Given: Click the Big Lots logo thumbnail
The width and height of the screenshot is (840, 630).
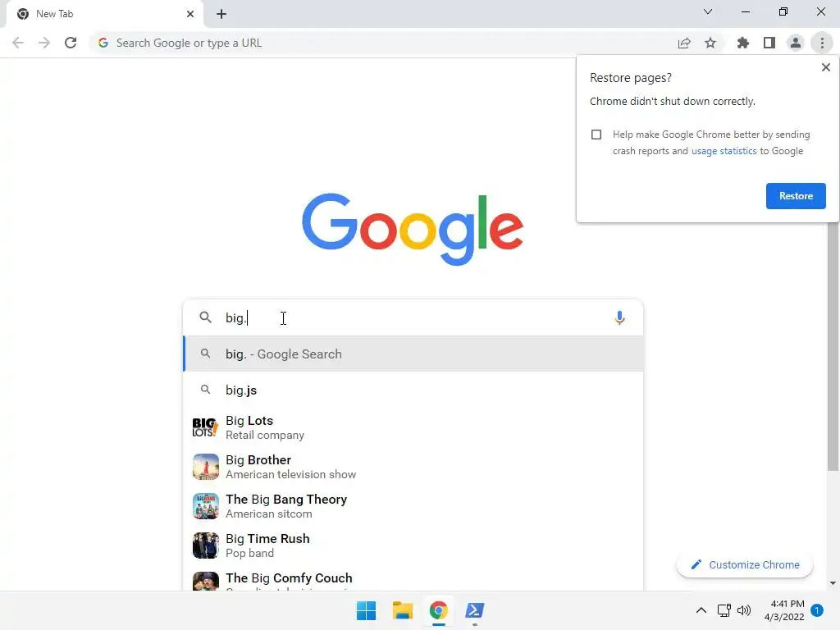Looking at the screenshot, I should [205, 427].
